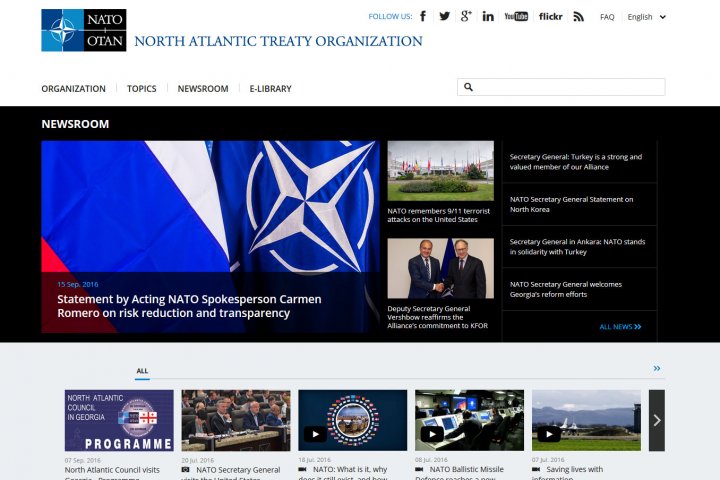Click the North Atlantic Council in Georgia programme thumbnail
Screen dimensions: 720x480
pos(119,420)
